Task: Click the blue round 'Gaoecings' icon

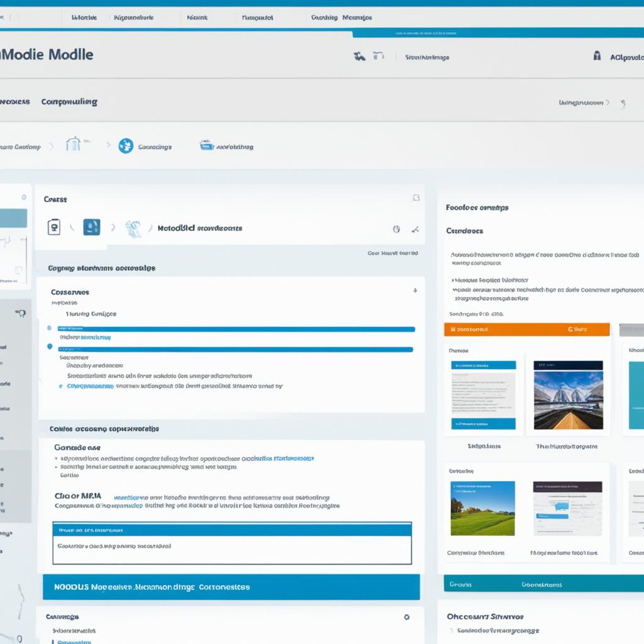Action: (126, 146)
